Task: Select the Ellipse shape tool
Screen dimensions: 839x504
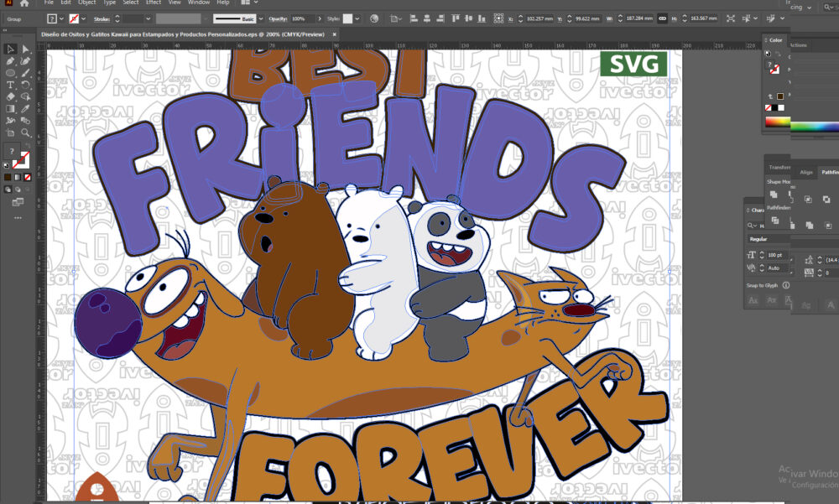Action: coord(9,73)
